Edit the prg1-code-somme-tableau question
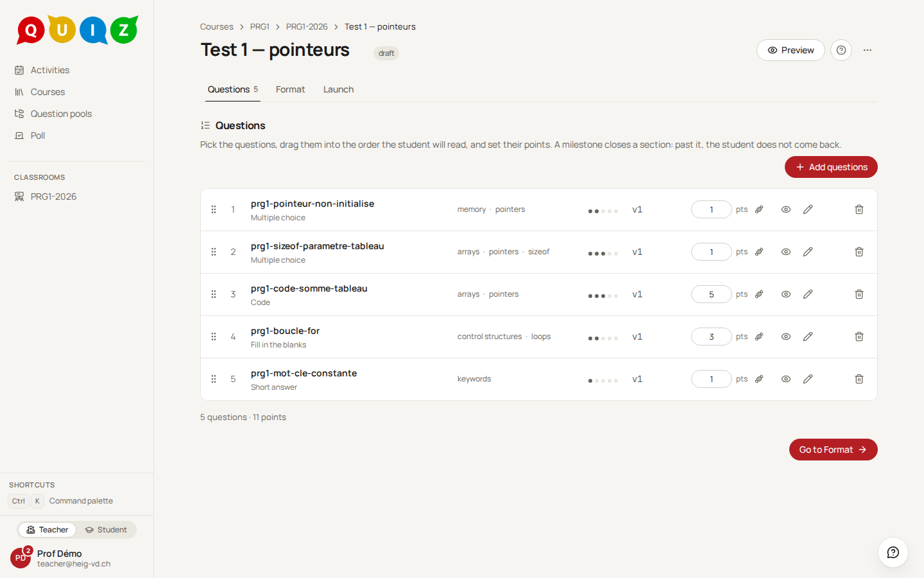Viewport: 924px width, 578px height. tap(808, 294)
